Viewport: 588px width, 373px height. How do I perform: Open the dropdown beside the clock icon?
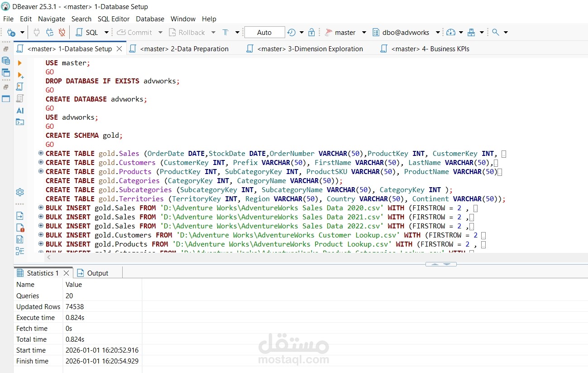click(x=301, y=33)
